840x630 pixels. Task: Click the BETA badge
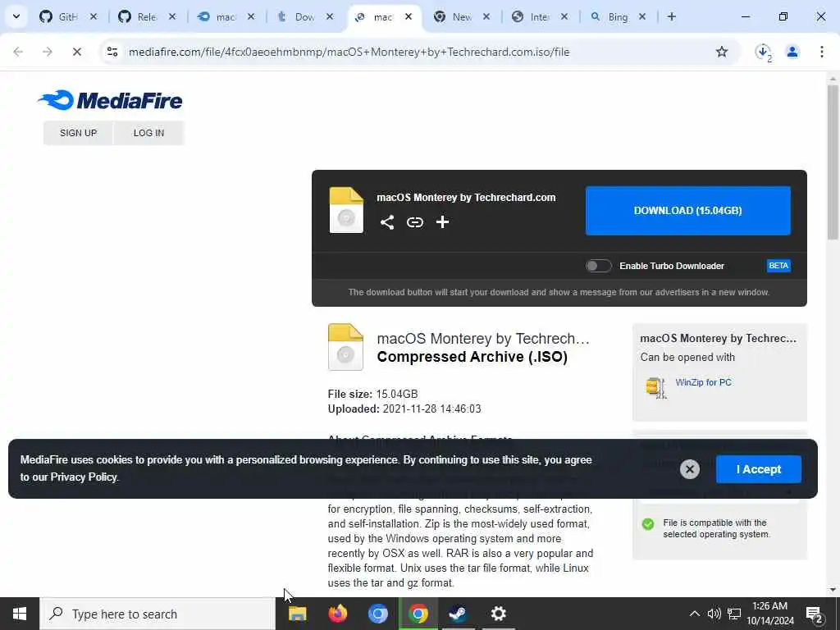click(778, 266)
